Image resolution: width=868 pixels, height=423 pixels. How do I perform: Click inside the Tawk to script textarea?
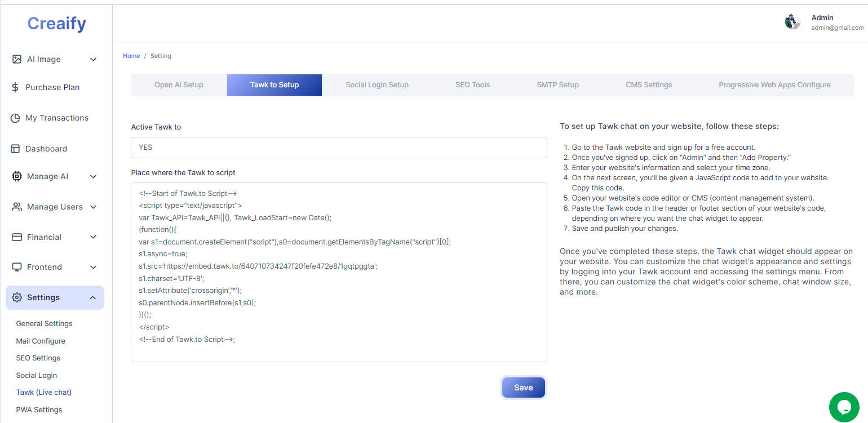pos(339,272)
